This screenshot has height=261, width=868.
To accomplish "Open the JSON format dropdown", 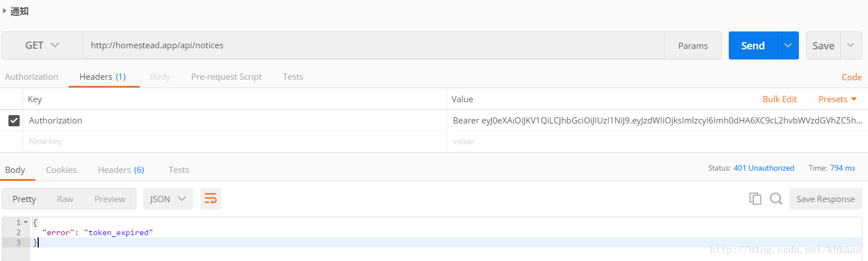I will tap(168, 199).
